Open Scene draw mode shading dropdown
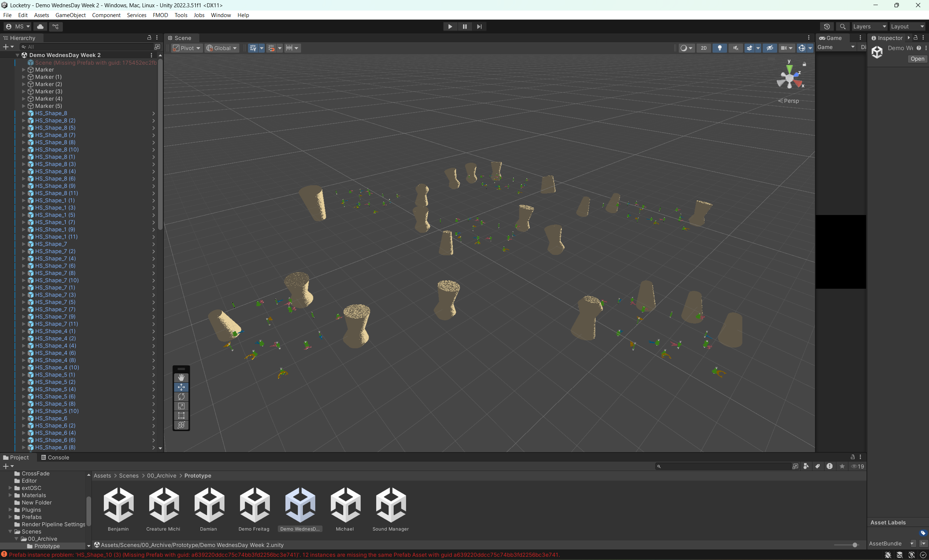929x560 pixels. point(686,48)
